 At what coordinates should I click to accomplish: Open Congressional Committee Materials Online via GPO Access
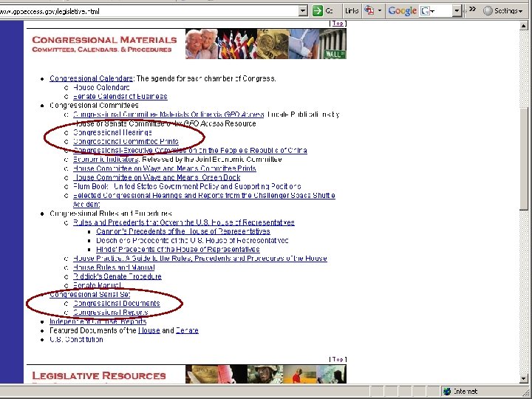(168, 115)
